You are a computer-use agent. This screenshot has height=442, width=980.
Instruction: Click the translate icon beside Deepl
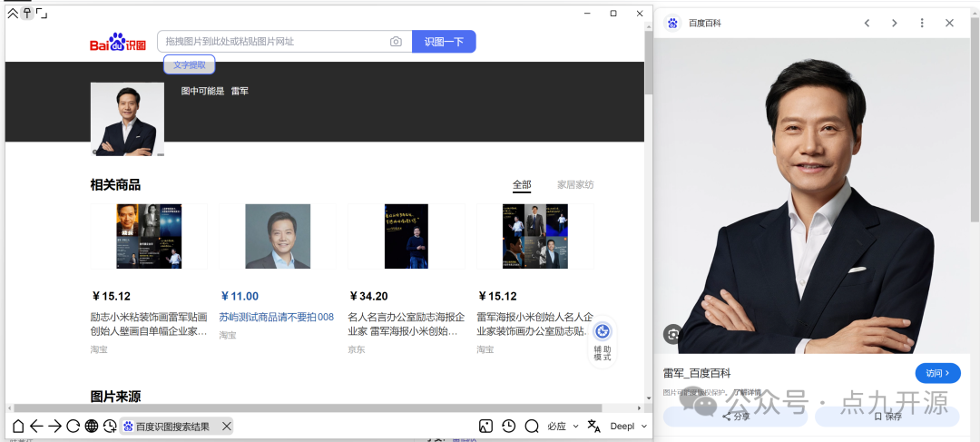pos(593,427)
